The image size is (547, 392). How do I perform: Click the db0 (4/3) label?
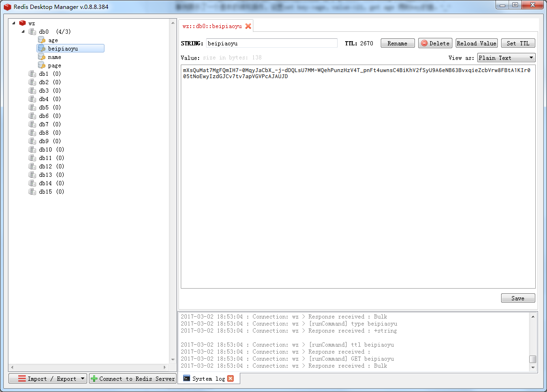[x=55, y=32]
